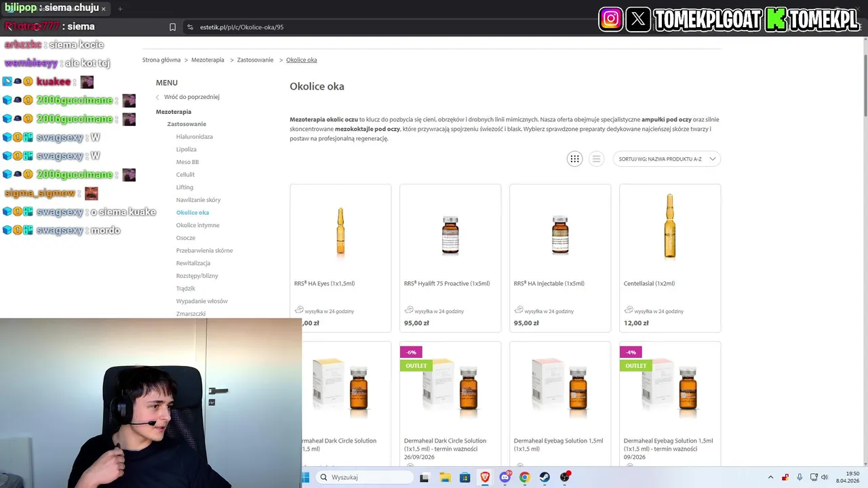Open Microsoft Store from taskbar
Viewport: 868px width, 488px height.
(465, 477)
